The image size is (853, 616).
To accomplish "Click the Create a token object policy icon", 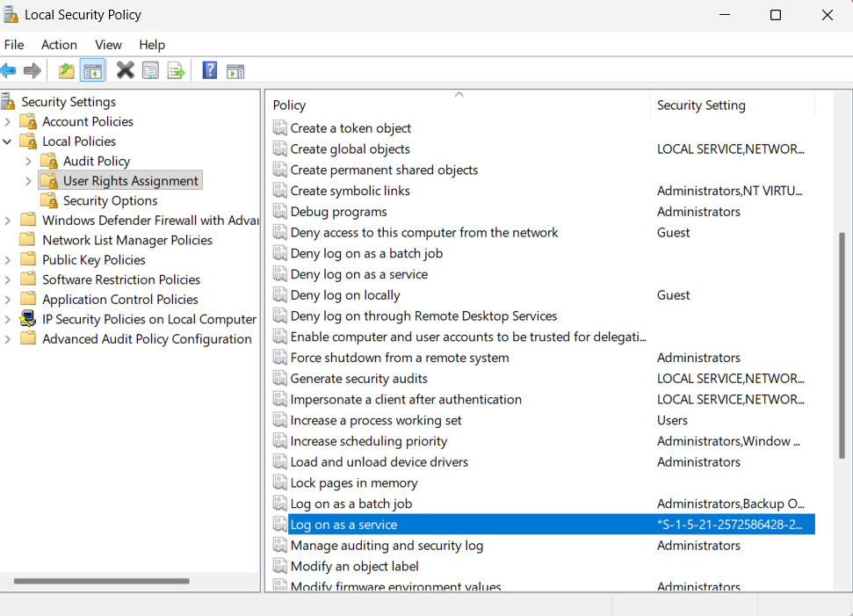I will coord(279,128).
